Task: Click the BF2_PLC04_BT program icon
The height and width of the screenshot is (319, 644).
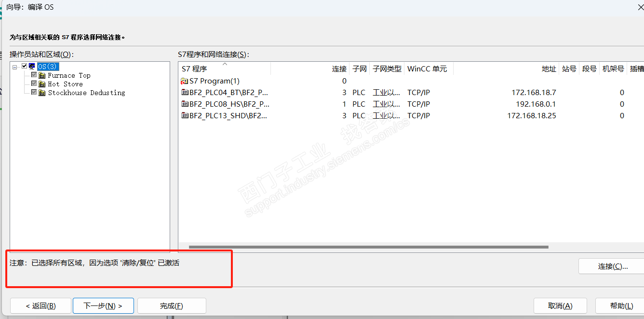Action: click(184, 92)
